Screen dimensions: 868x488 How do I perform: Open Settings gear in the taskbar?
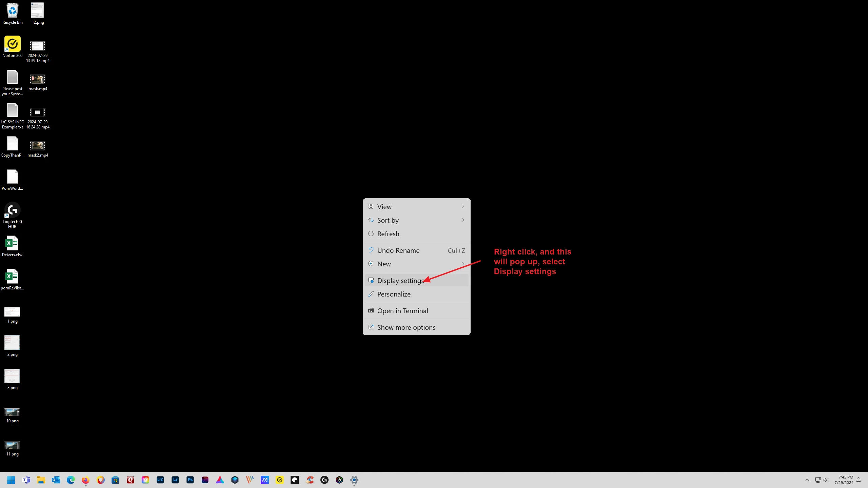354,480
